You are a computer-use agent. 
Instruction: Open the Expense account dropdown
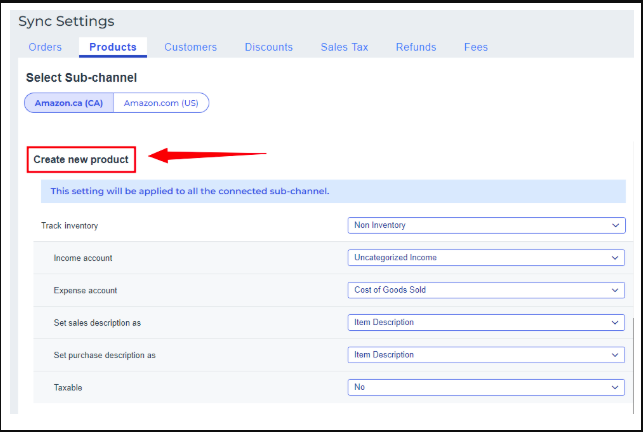[x=487, y=290]
